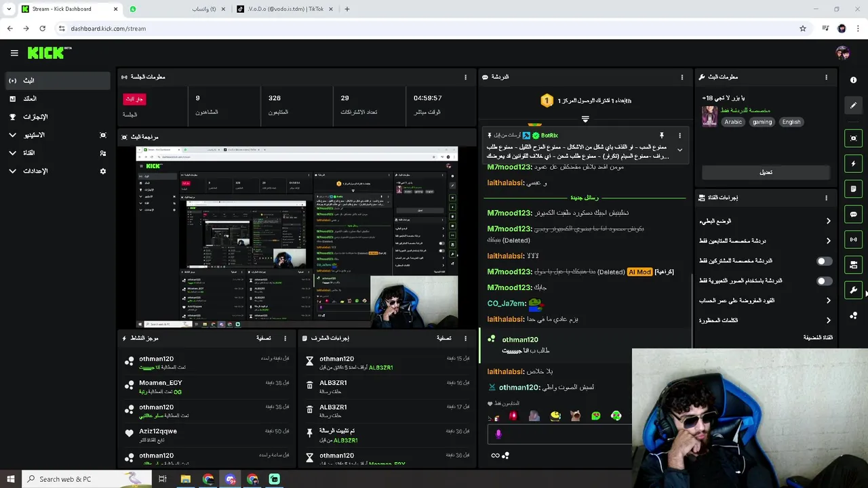This screenshot has height=488, width=868.
Task: Open chat panel three-dot menu
Action: (x=682, y=77)
